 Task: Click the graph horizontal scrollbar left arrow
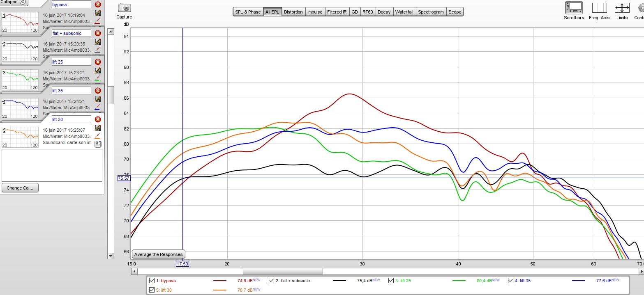tap(134, 271)
